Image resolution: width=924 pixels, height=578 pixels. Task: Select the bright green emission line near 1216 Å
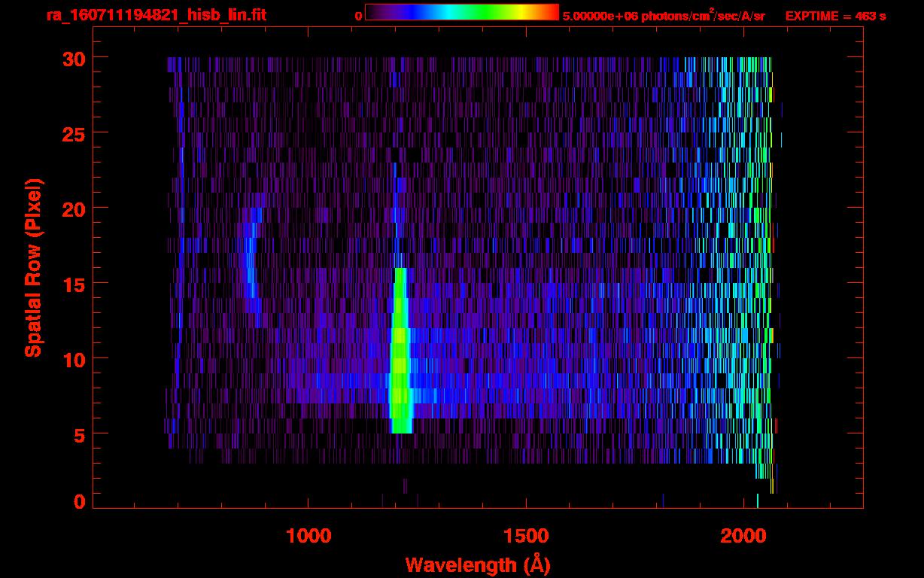click(x=400, y=354)
